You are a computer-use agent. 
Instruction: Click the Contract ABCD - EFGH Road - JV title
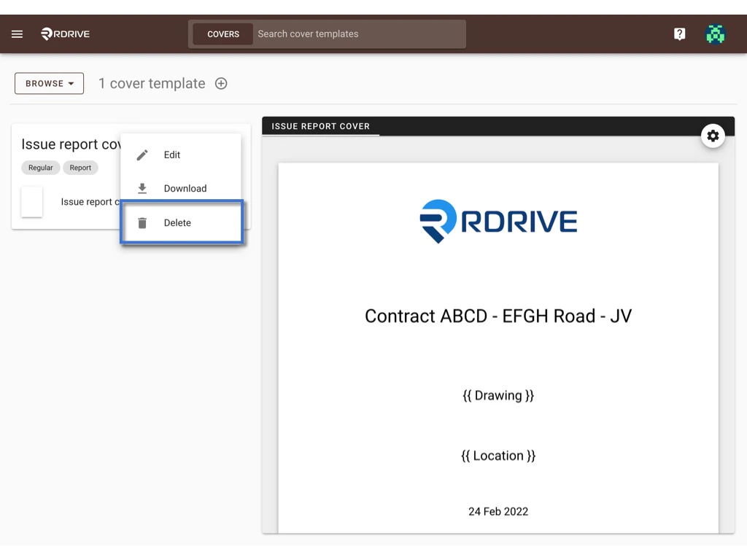tap(498, 316)
